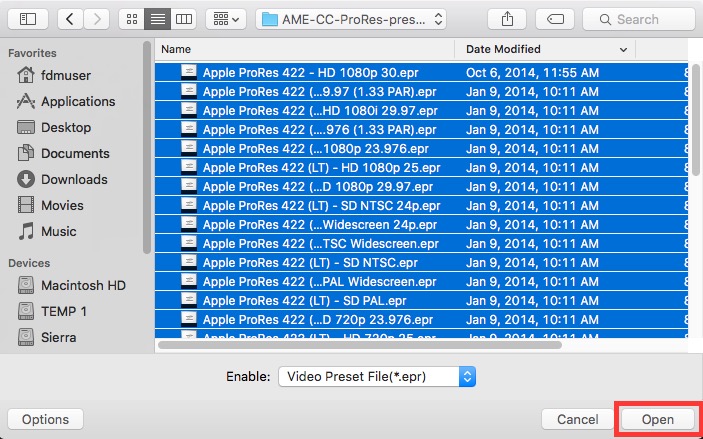Image resolution: width=703 pixels, height=439 pixels.
Task: Click the Options button
Action: [45, 419]
